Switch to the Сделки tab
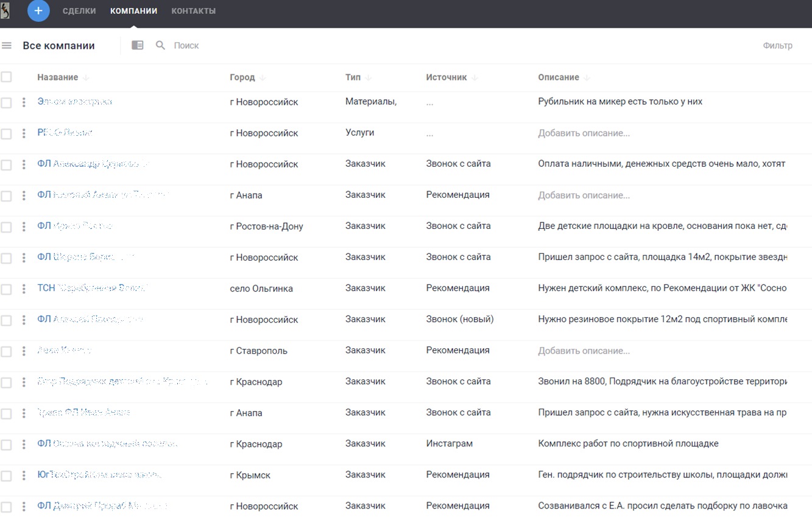 click(x=79, y=11)
